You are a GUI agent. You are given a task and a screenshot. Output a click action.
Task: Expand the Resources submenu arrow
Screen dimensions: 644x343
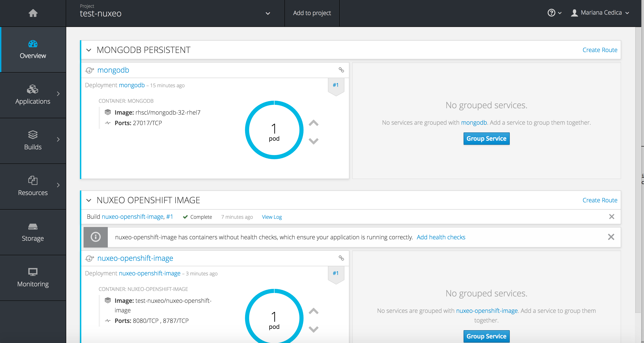click(x=58, y=185)
